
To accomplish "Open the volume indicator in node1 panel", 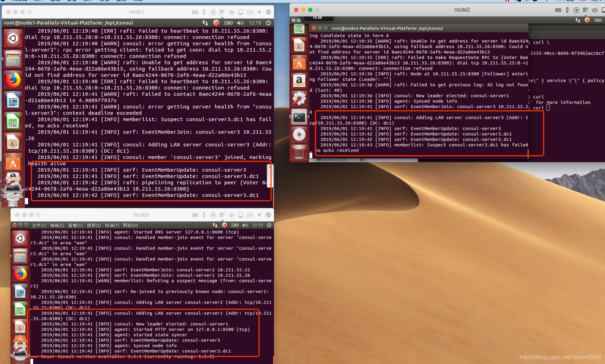I will click(240, 23).
